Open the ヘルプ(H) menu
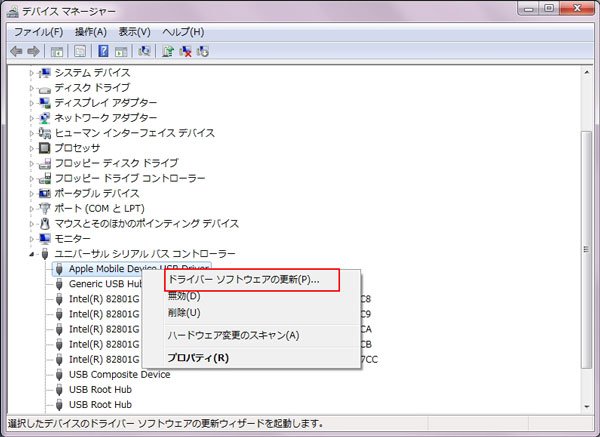This screenshot has height=437, width=600. pos(183,32)
